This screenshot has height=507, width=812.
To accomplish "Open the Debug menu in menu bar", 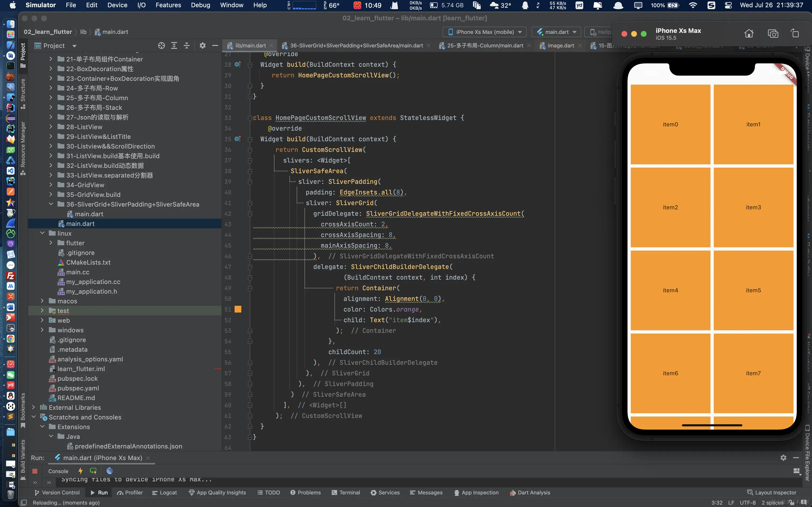I will pos(200,5).
